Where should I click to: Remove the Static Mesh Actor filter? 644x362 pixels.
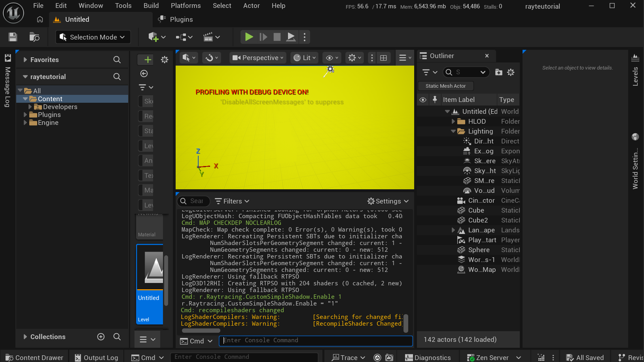445,86
